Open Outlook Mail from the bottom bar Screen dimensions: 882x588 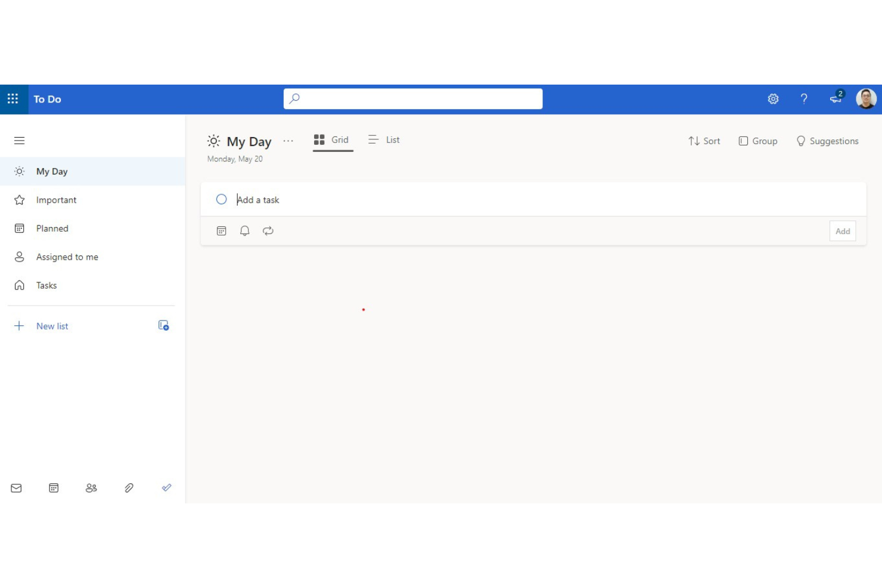[16, 488]
